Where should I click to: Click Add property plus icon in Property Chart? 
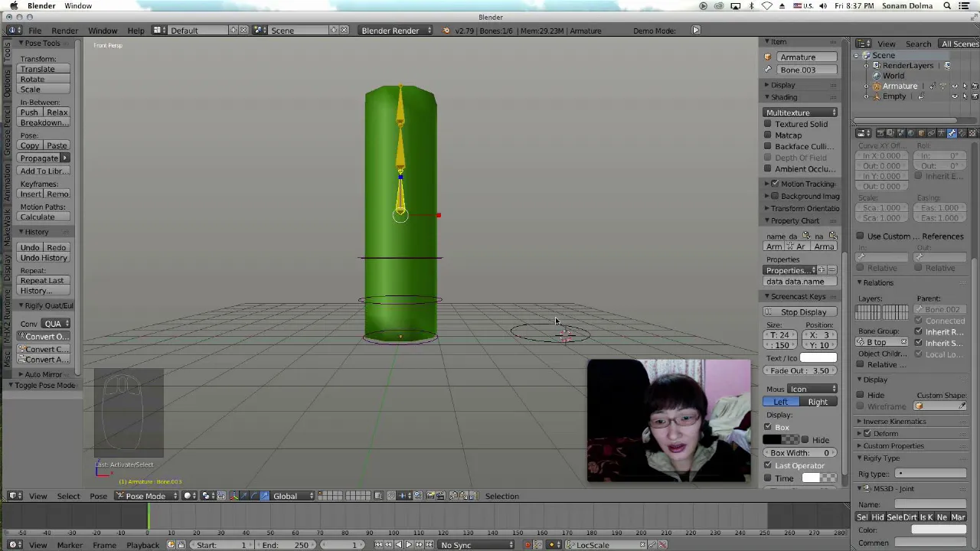pyautogui.click(x=822, y=270)
